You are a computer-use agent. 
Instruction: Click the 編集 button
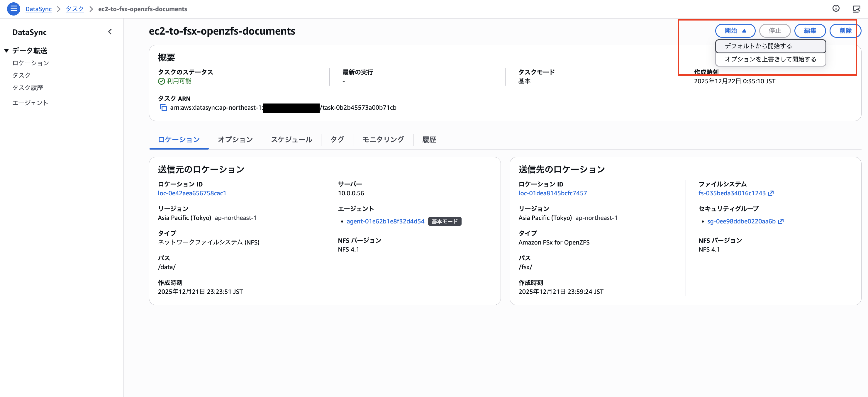click(x=810, y=31)
